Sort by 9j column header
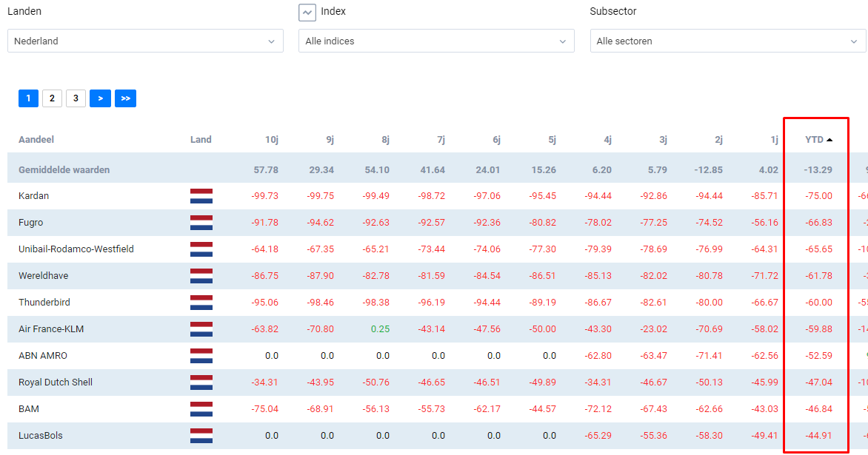The height and width of the screenshot is (455, 868). pos(330,139)
